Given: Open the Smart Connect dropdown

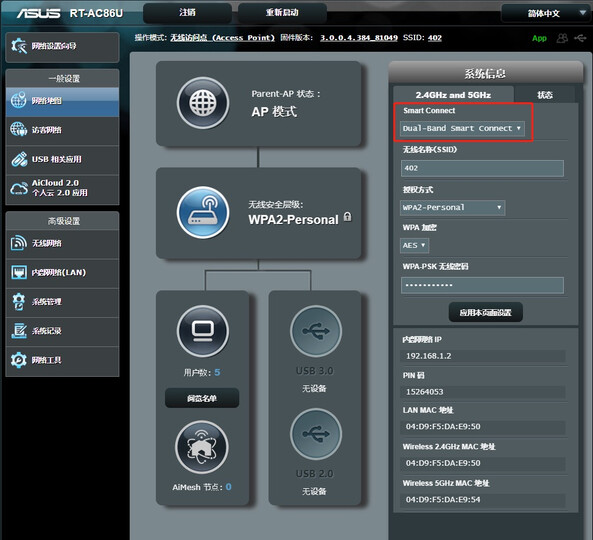Looking at the screenshot, I should pos(462,129).
